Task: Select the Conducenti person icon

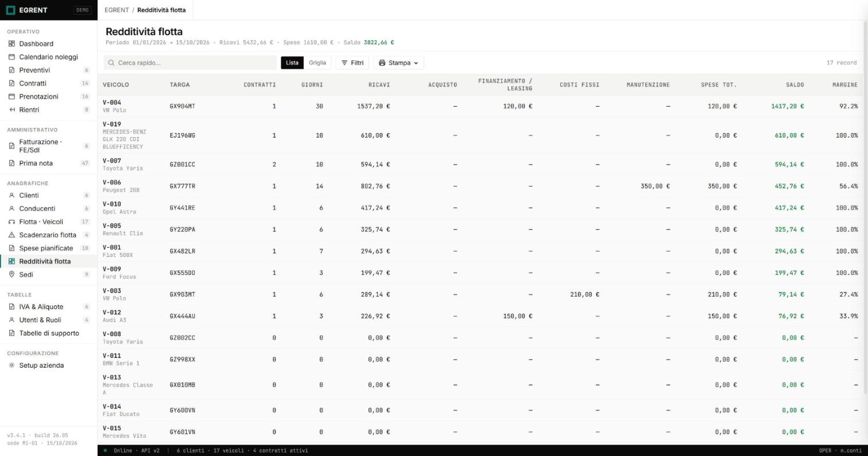Action: click(x=11, y=208)
